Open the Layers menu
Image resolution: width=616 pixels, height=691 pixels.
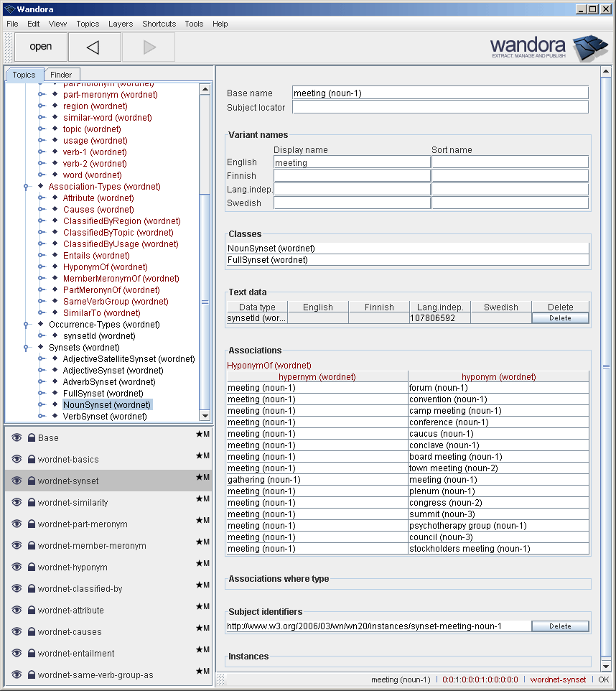coord(120,24)
